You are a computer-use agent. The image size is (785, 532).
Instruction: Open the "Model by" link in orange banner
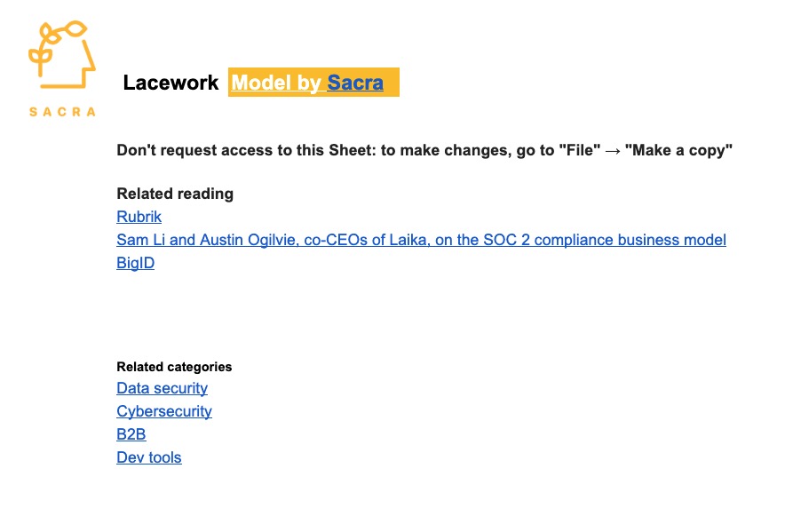tap(276, 83)
